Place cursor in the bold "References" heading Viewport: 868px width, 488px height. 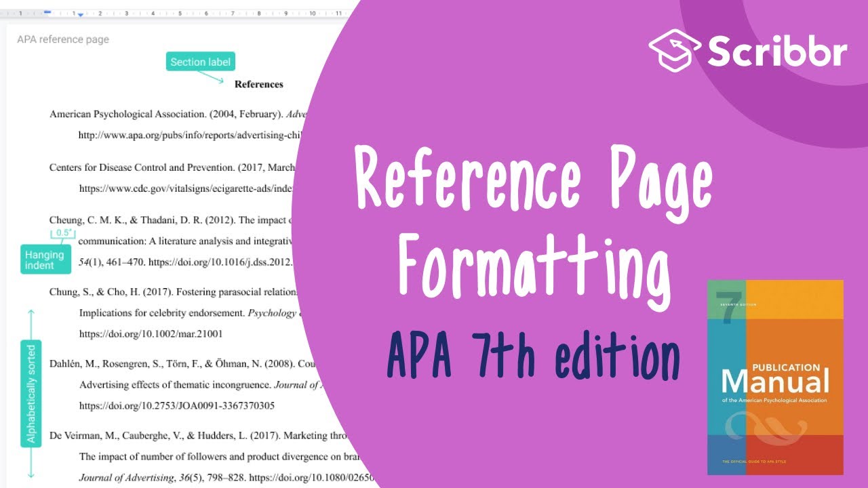point(258,84)
